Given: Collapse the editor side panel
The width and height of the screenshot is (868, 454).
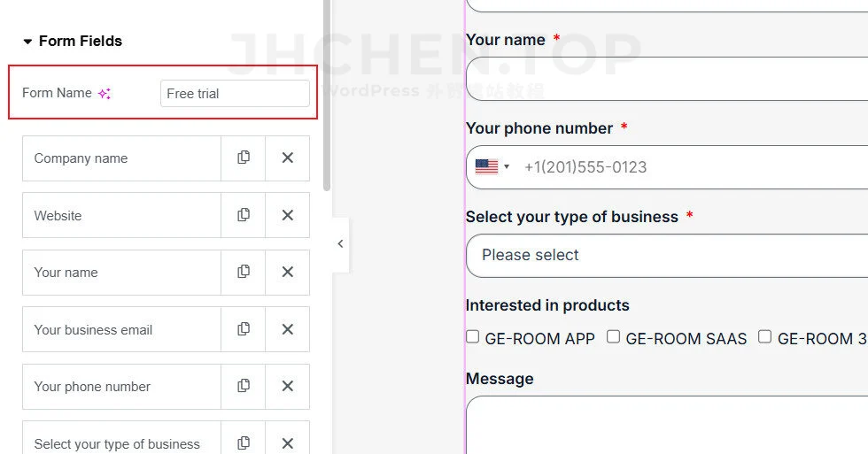Looking at the screenshot, I should (340, 244).
